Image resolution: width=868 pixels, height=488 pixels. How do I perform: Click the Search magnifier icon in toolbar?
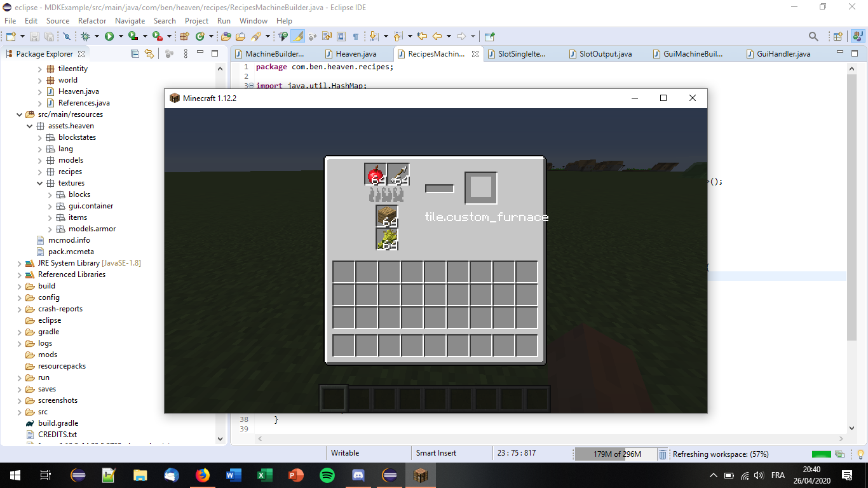tap(813, 36)
